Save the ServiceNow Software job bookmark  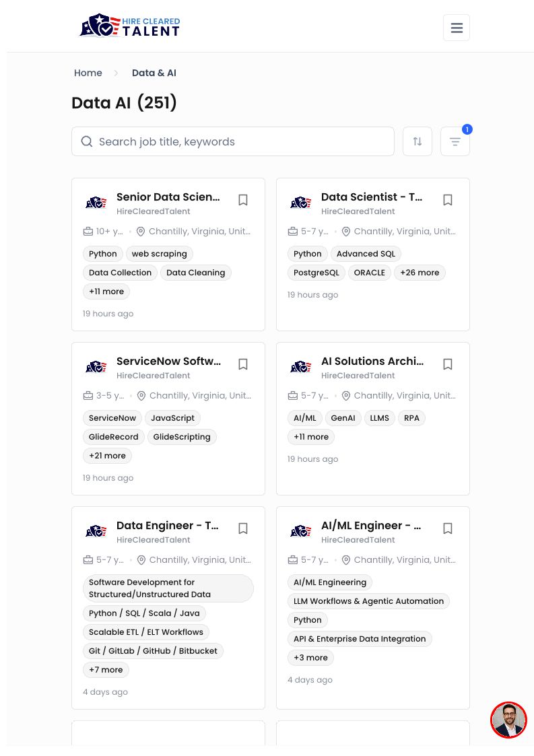click(242, 364)
